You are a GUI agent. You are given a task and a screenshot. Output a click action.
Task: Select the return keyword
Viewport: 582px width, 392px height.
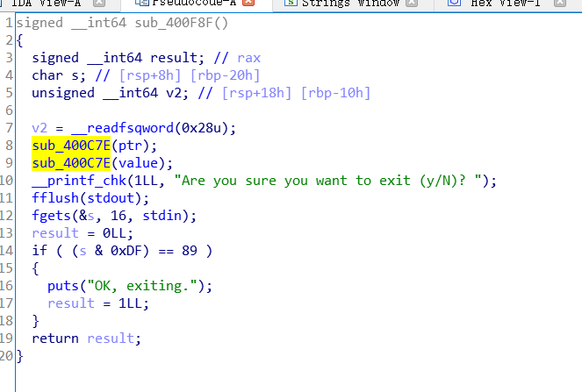point(55,339)
